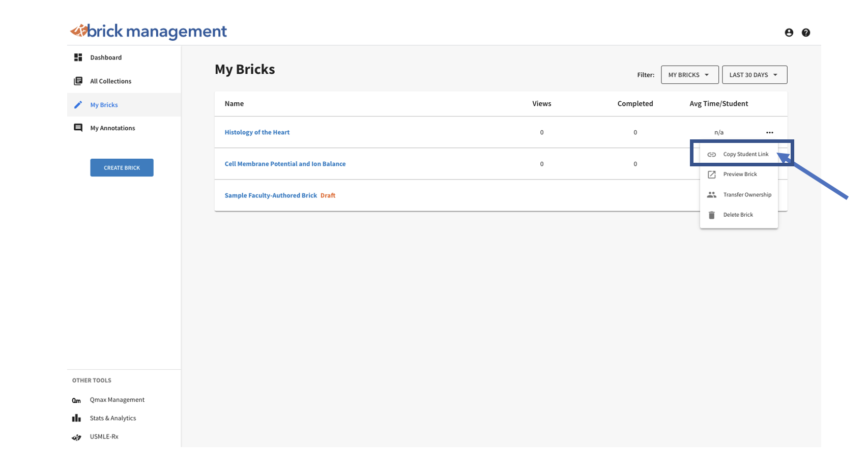Click Completed count for Histology of the Heart
This screenshot has height=469, width=868.
pyautogui.click(x=635, y=132)
